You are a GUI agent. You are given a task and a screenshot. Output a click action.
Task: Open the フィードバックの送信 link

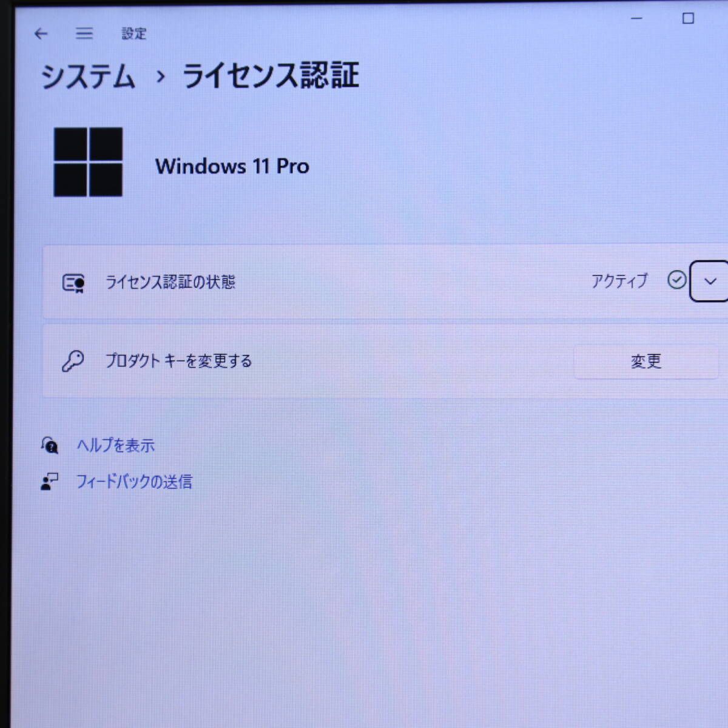pyautogui.click(x=134, y=482)
